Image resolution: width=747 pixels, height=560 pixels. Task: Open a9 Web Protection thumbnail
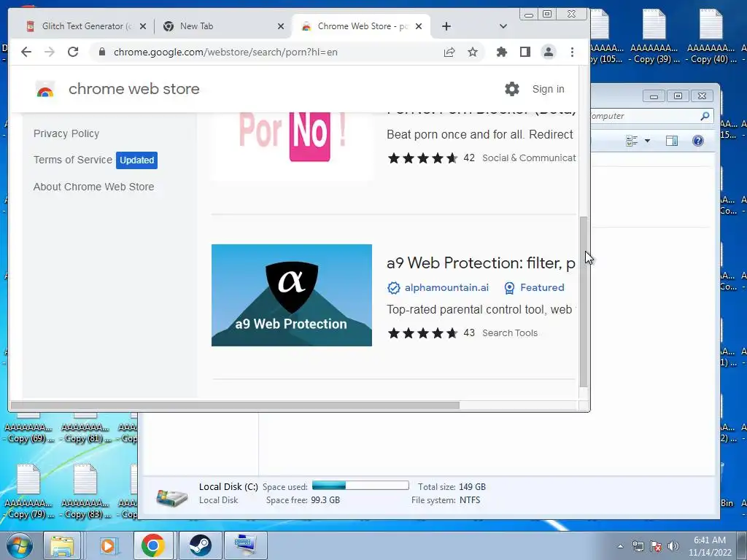(x=292, y=295)
